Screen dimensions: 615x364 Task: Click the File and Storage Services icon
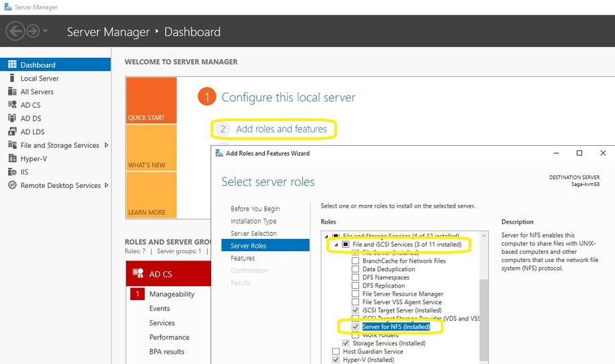12,145
